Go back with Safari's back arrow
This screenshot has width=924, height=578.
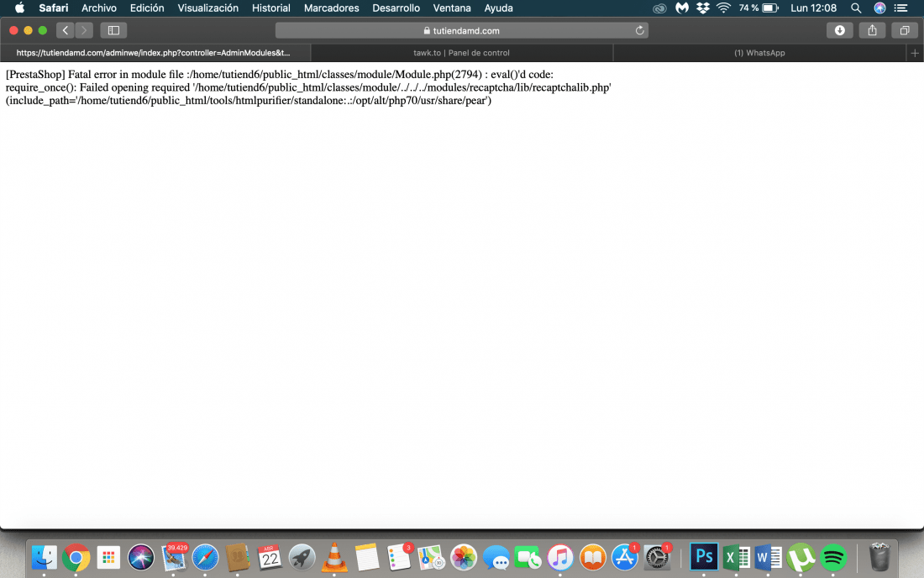(x=66, y=30)
